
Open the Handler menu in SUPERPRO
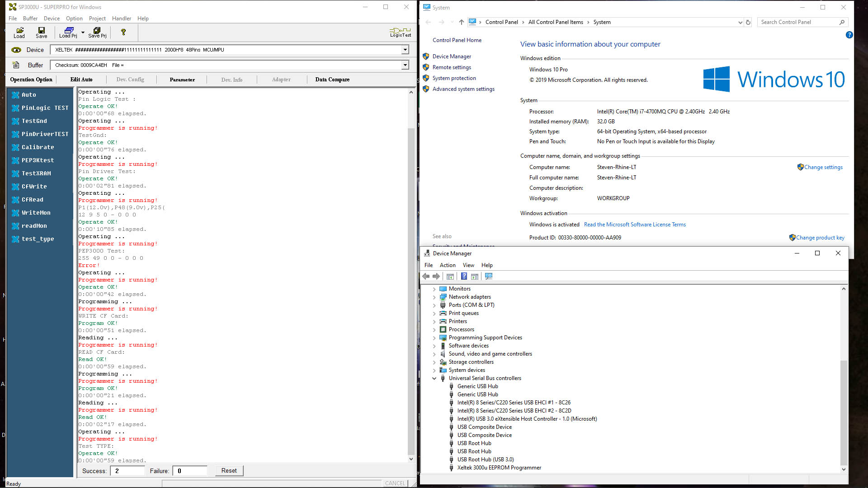pyautogui.click(x=122, y=19)
